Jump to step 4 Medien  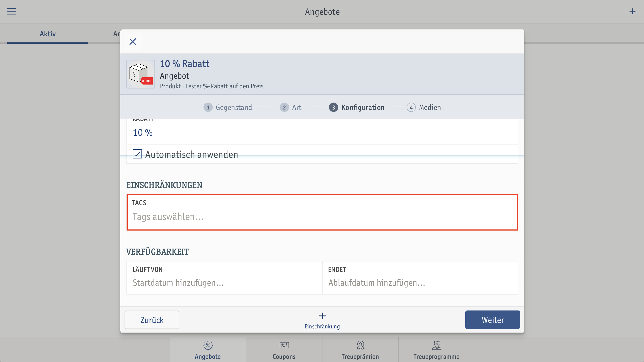[x=424, y=107]
